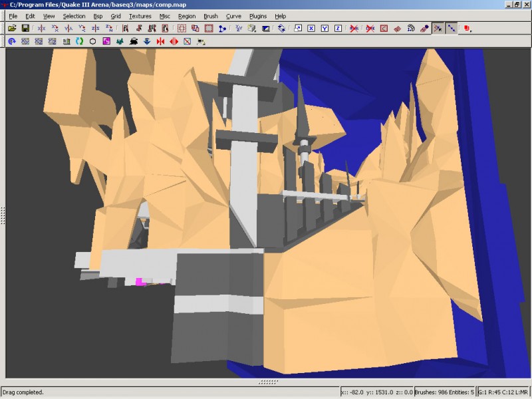
Task: Open the Textures menu
Action: click(x=140, y=16)
